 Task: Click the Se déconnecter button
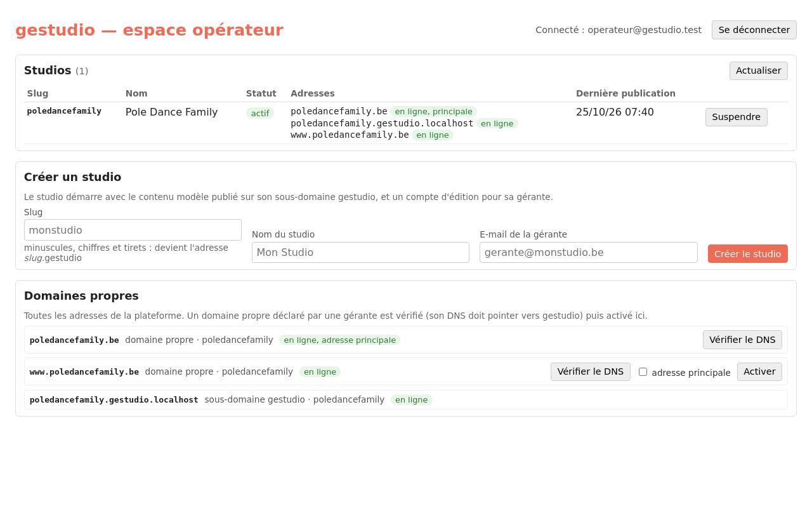(754, 30)
